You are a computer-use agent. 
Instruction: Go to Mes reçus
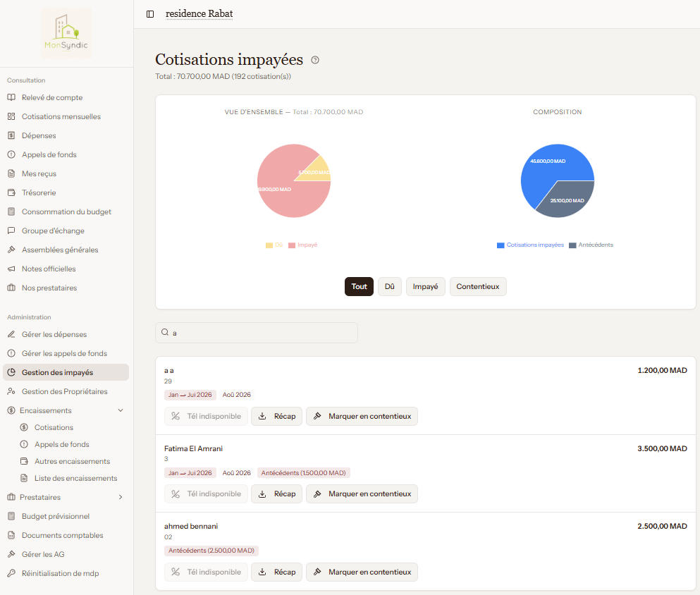pos(39,173)
